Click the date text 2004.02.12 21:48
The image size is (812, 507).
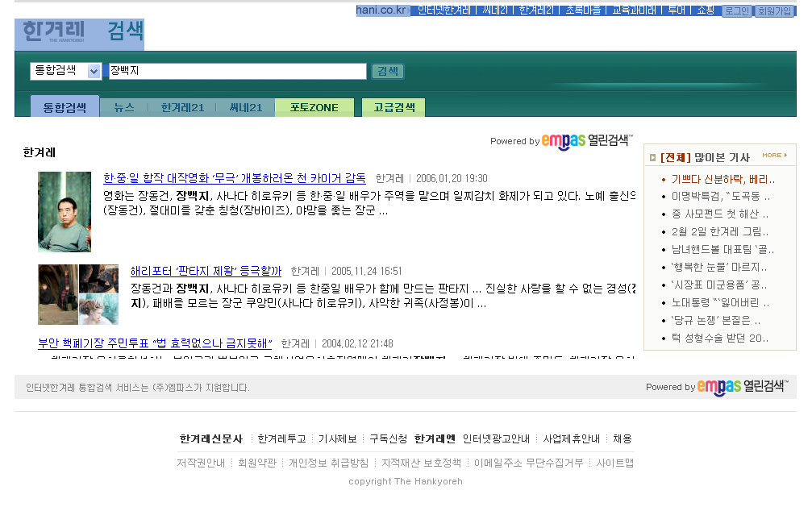click(357, 344)
